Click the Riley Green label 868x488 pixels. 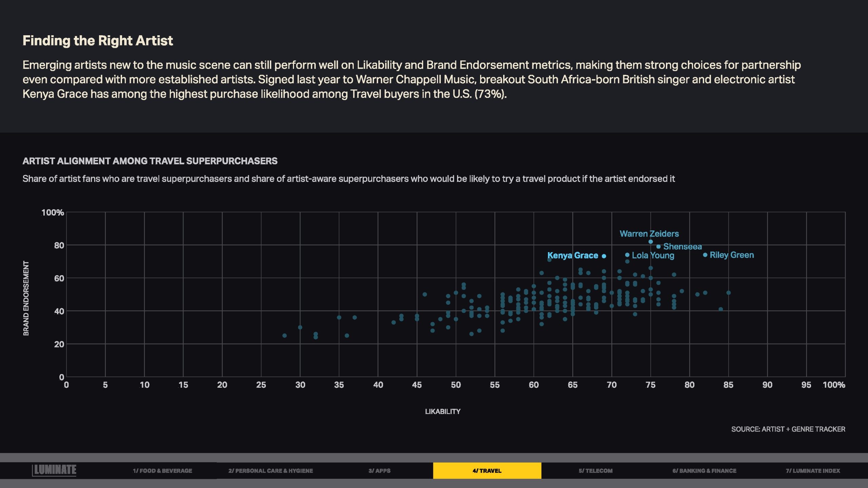pos(732,255)
